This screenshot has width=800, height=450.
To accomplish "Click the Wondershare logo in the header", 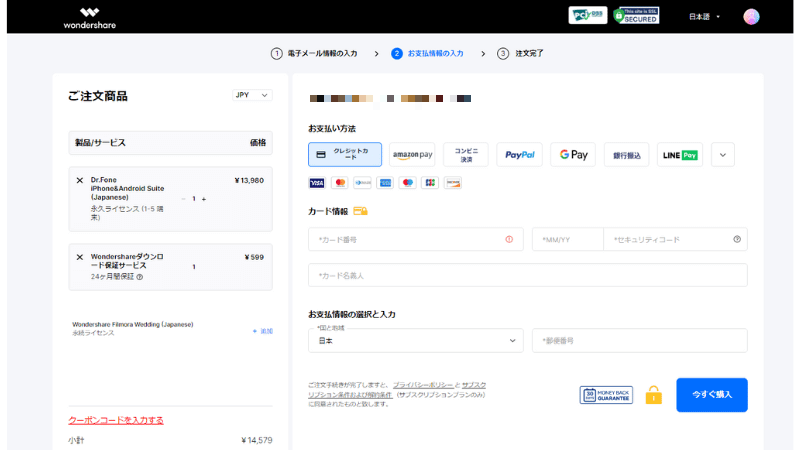I will [90, 18].
